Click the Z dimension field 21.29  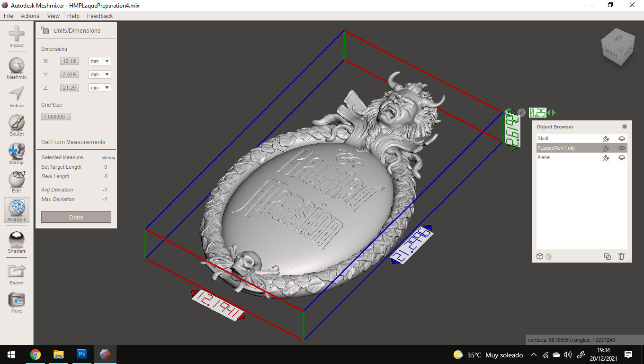click(70, 88)
